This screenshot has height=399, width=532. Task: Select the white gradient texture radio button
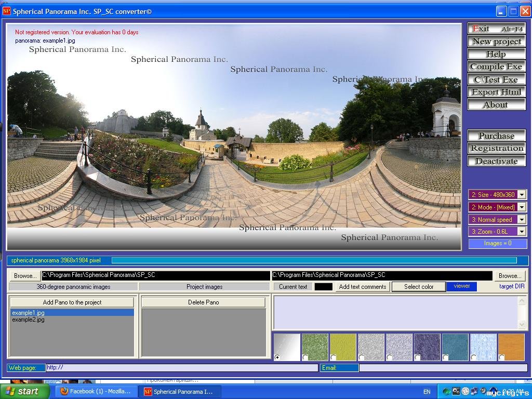277,357
